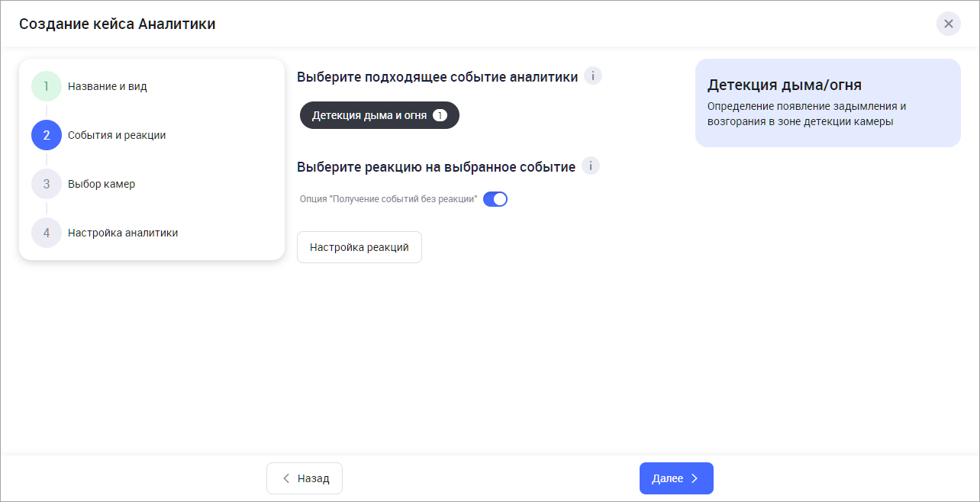Image resolution: width=980 pixels, height=502 pixels.
Task: Show info for reaction selection heading
Action: (591, 166)
